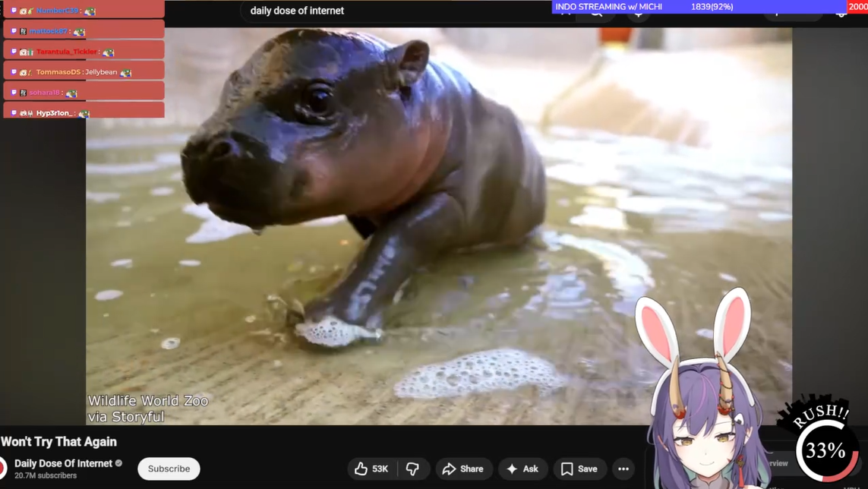Click the frog emote in NumberC39's message
This screenshot has height=489, width=868.
(90, 11)
